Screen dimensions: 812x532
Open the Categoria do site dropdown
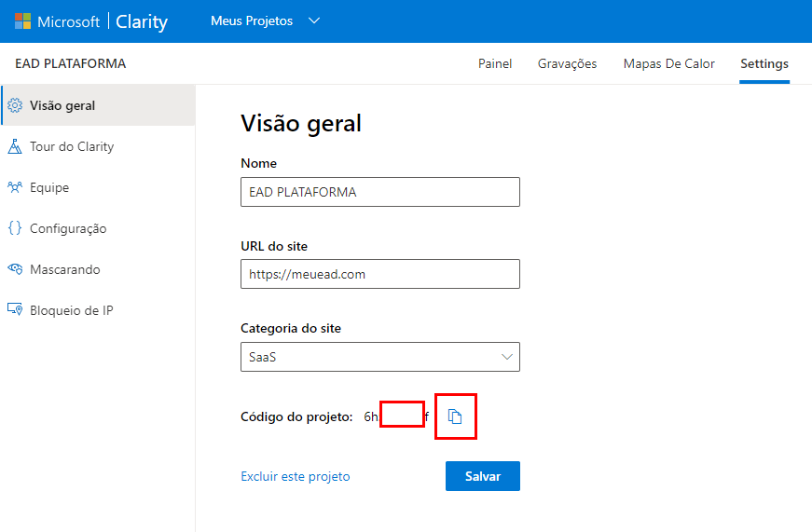tap(380, 357)
